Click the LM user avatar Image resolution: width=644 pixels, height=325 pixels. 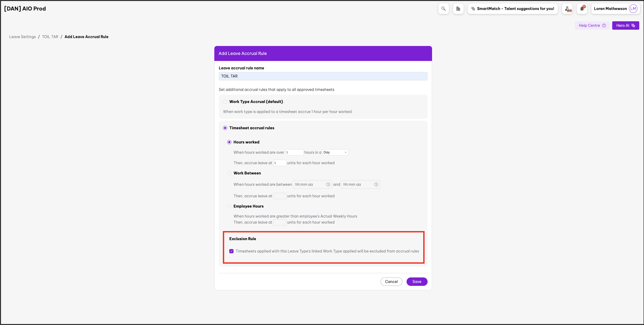tap(633, 9)
